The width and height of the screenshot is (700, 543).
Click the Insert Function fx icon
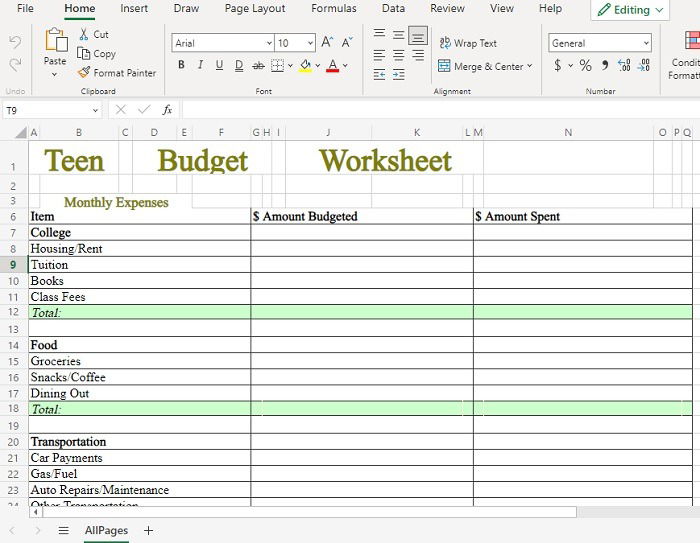click(x=167, y=110)
